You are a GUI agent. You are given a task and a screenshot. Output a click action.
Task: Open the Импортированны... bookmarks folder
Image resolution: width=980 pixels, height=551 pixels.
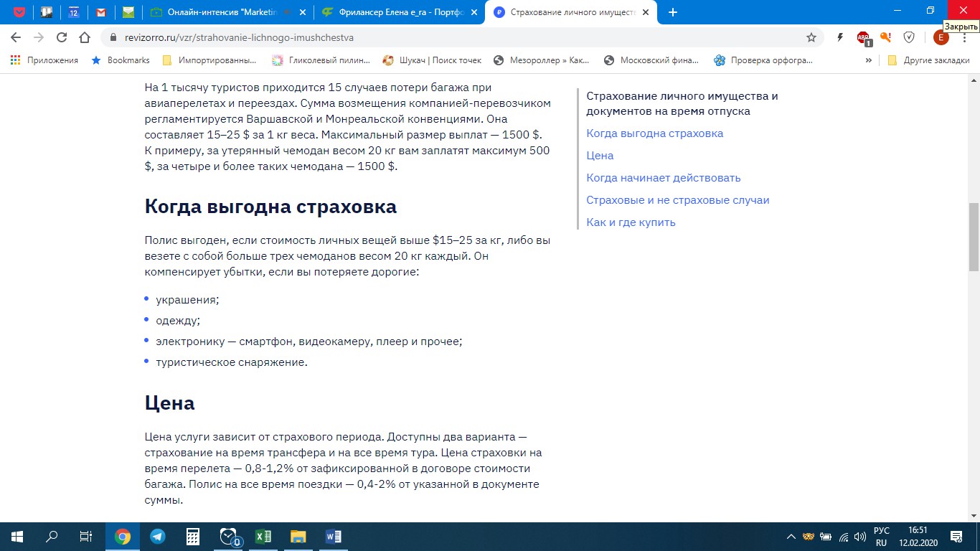click(x=209, y=60)
